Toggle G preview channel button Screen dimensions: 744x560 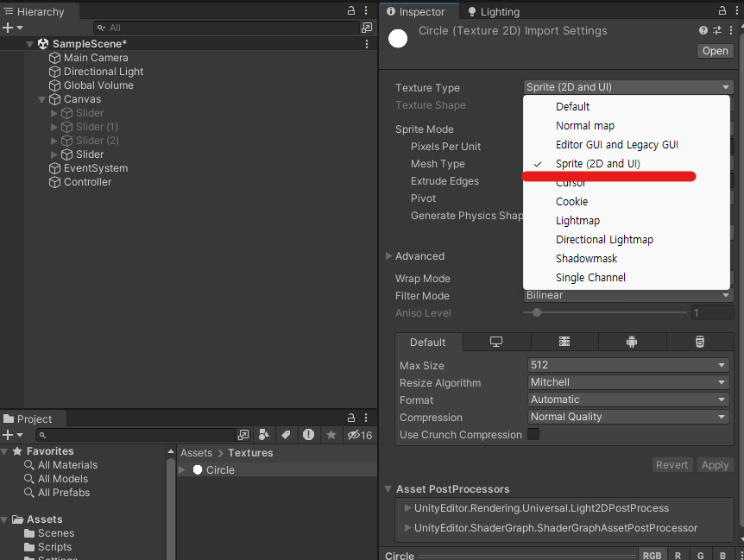pyautogui.click(x=700, y=556)
